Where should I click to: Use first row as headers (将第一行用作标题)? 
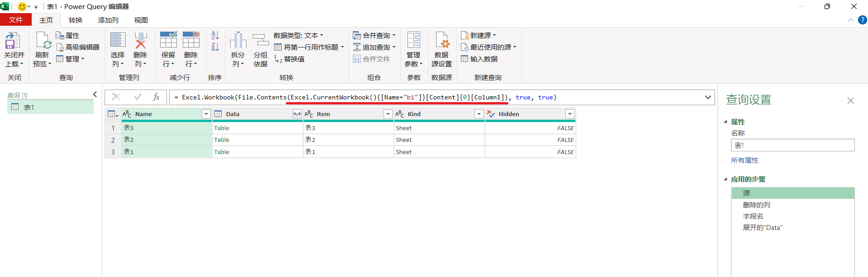tap(309, 47)
